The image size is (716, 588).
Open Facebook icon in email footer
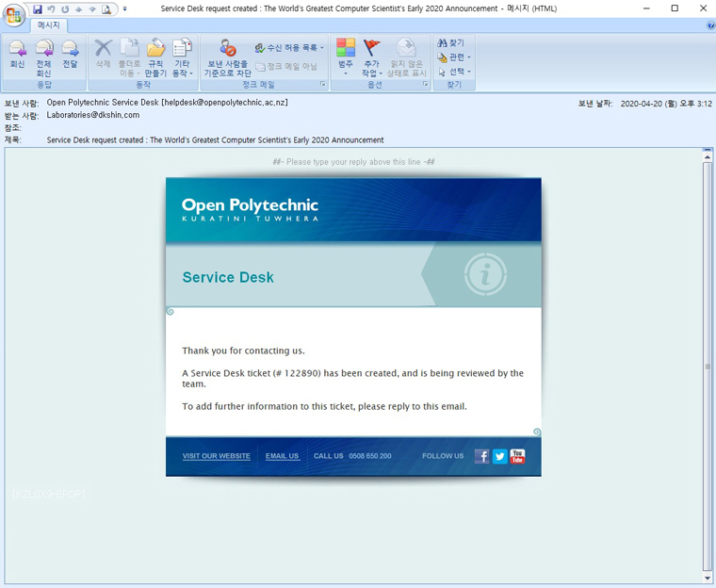click(481, 456)
